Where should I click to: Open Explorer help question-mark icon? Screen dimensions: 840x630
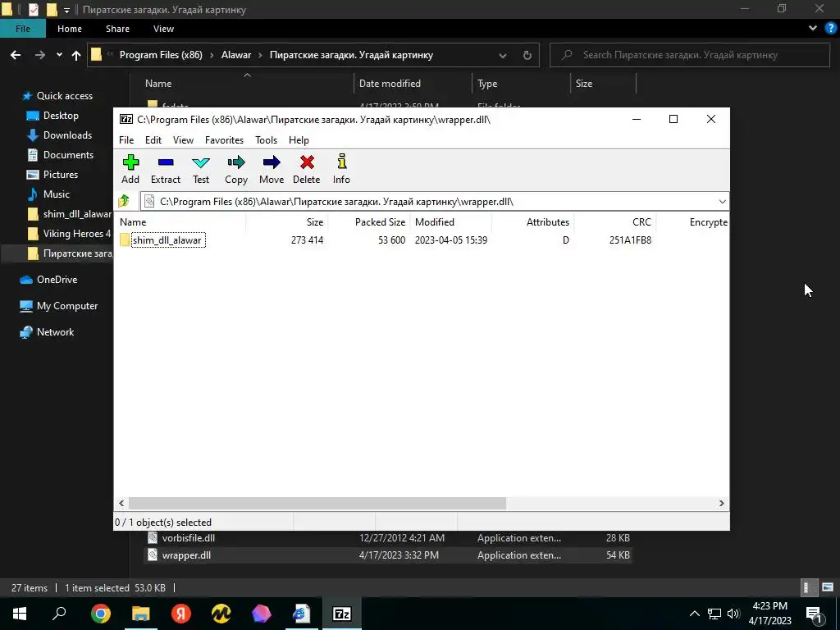point(831,29)
